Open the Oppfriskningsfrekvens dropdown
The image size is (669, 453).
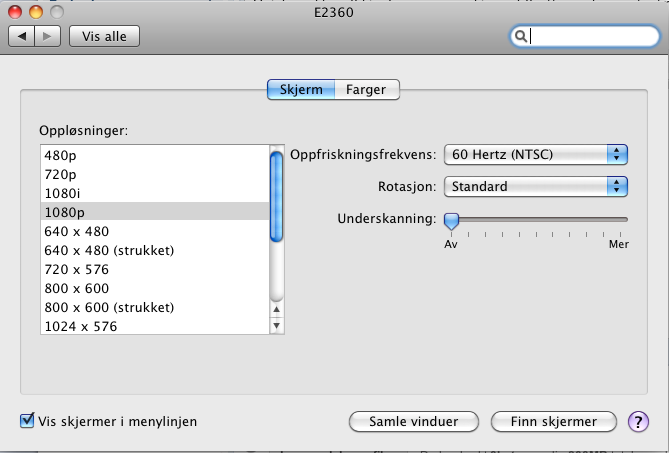pos(535,154)
